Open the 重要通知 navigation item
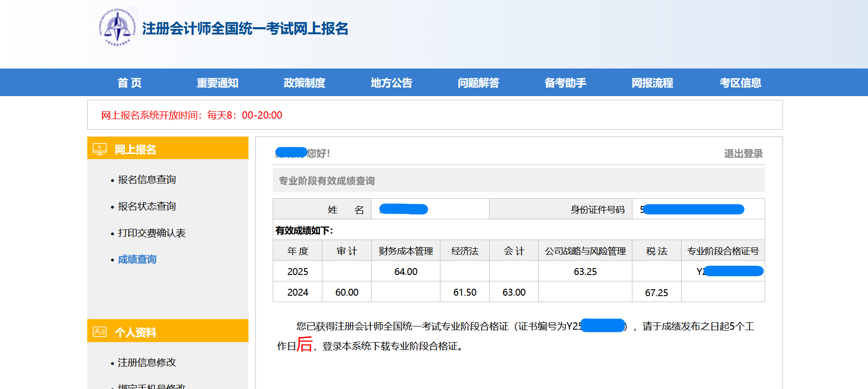 point(217,83)
